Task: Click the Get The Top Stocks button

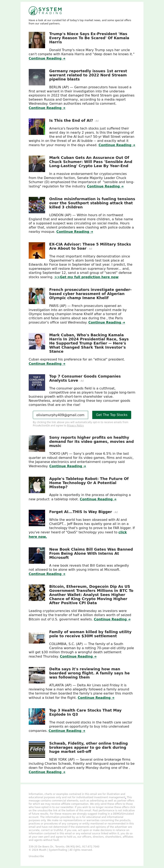Action: click(x=112, y=415)
